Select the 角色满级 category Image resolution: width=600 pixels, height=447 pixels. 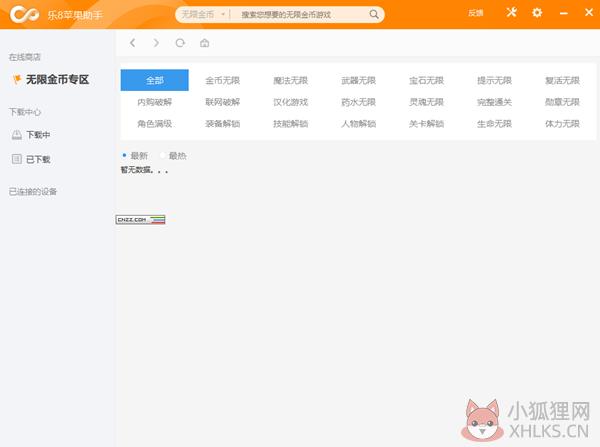155,124
